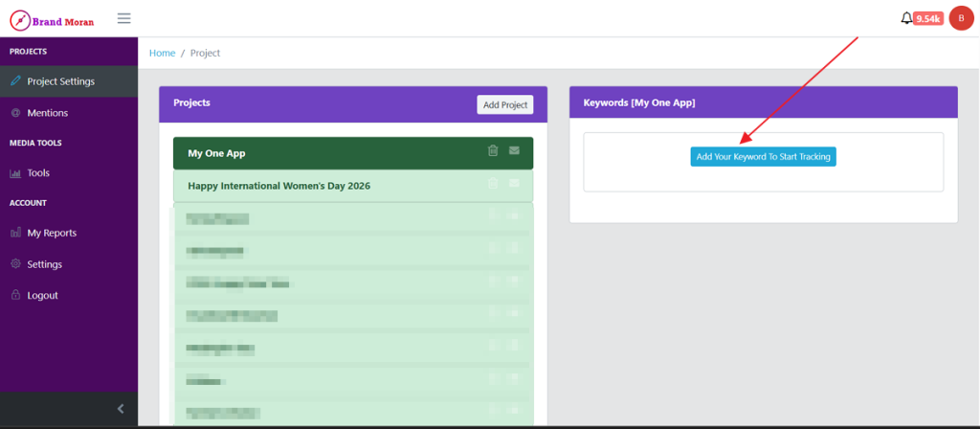
Task: Click the Mentions at-sign icon
Action: [16, 113]
